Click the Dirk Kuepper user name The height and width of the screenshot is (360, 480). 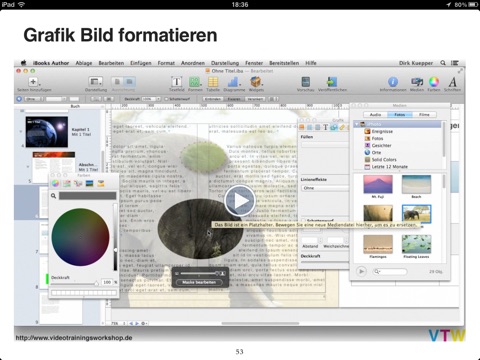416,63
